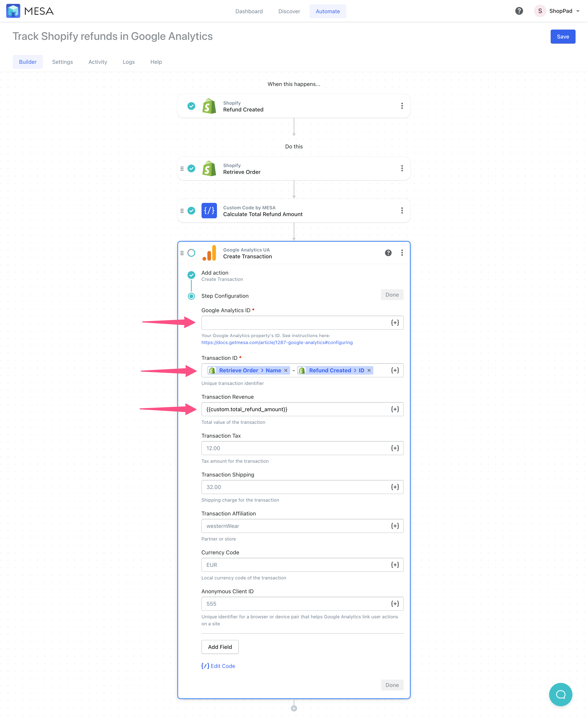Image resolution: width=588 pixels, height=722 pixels.
Task: Grab the Retrieve Order drag handle
Action: [x=182, y=168]
